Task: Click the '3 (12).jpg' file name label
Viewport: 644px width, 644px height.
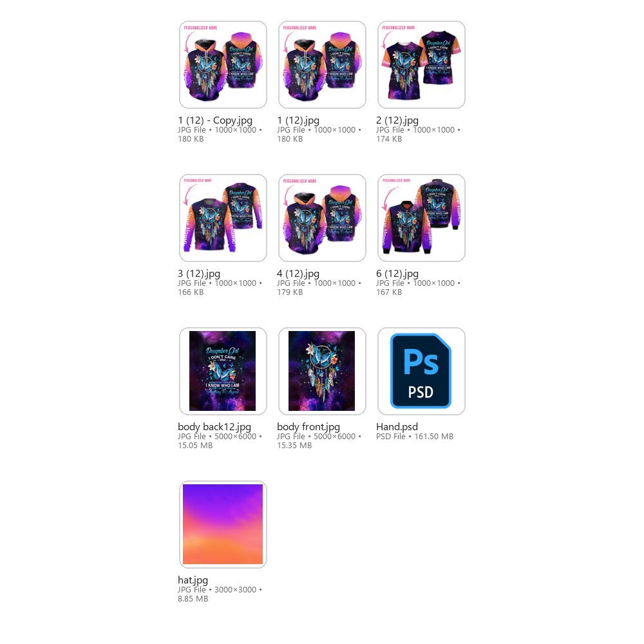Action: tap(199, 274)
